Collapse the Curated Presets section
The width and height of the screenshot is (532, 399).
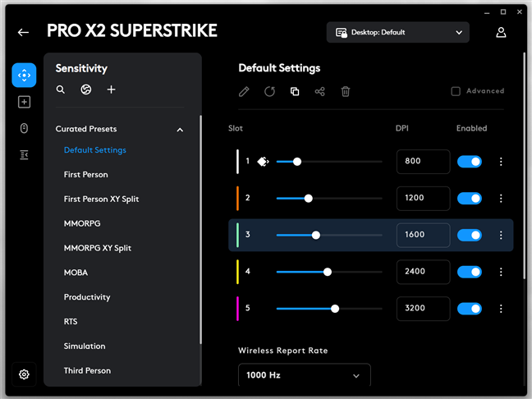[180, 129]
